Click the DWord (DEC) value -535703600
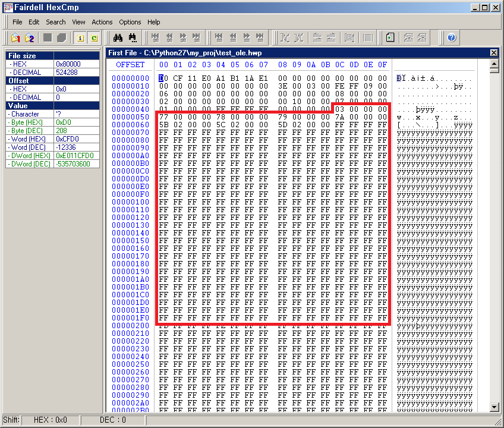This screenshot has height=428, width=504. coord(77,164)
